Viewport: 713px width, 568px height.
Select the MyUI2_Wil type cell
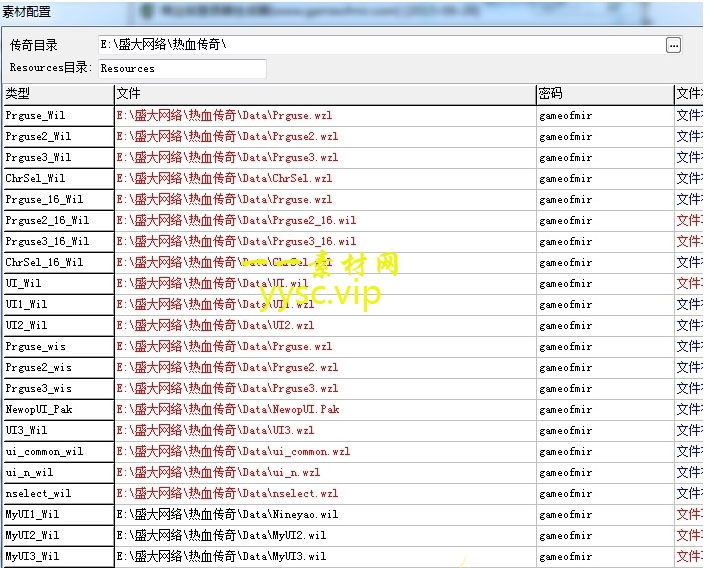(57, 536)
